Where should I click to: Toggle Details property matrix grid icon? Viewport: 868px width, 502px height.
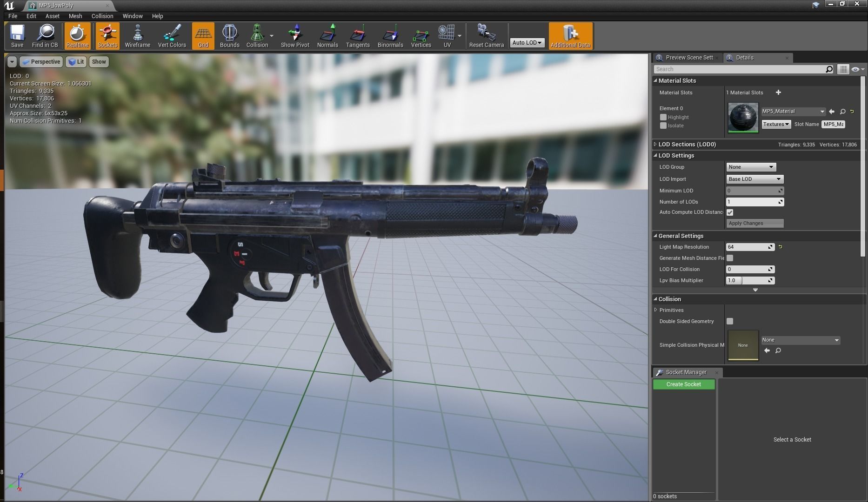pyautogui.click(x=843, y=69)
